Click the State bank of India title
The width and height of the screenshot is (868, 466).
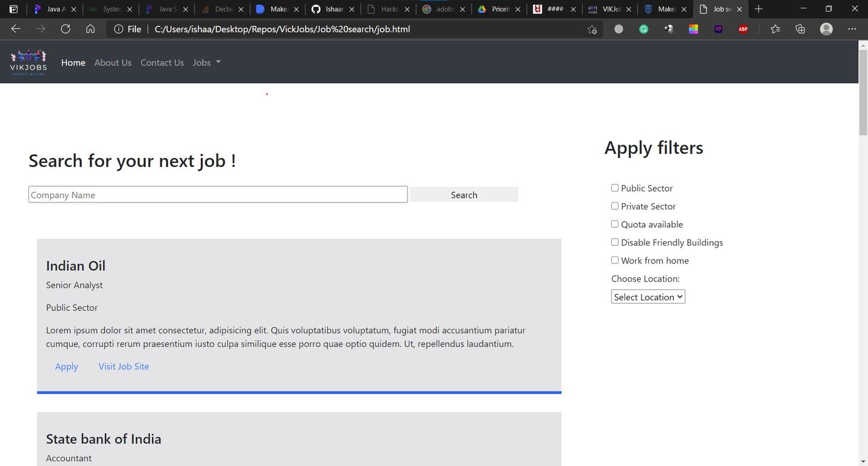[x=104, y=439]
